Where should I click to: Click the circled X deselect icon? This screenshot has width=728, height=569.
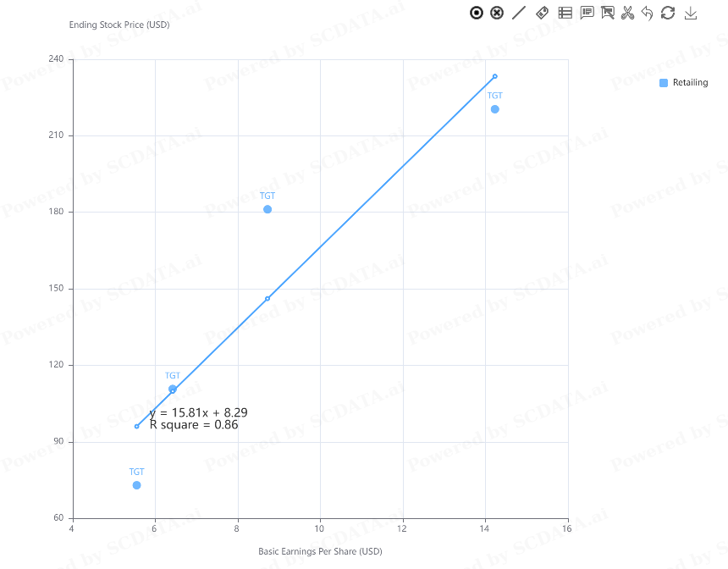(498, 13)
